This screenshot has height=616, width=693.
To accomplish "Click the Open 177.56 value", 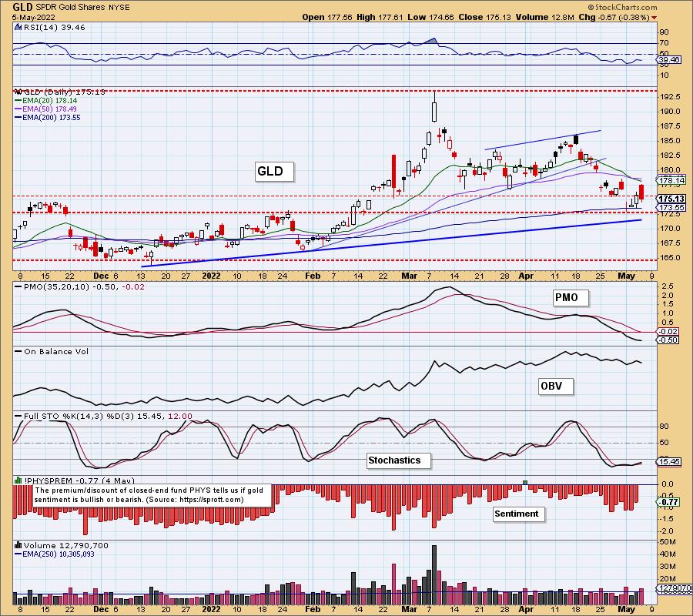I will [x=327, y=17].
